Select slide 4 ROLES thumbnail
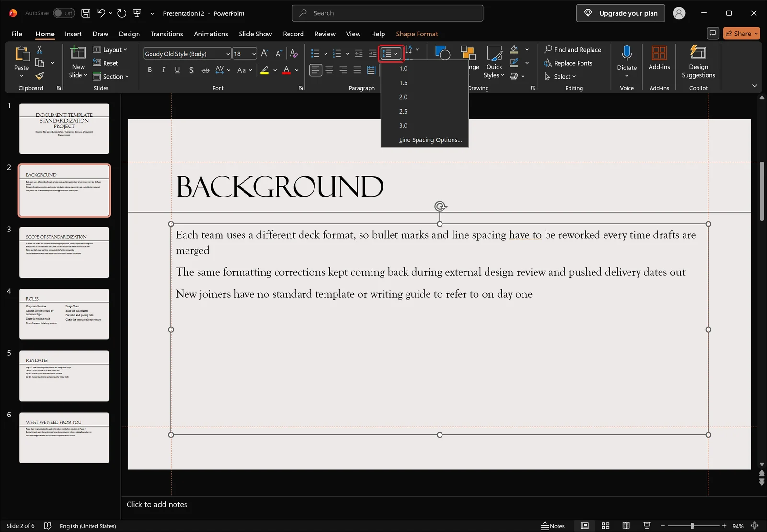This screenshot has height=532, width=767. [x=64, y=314]
